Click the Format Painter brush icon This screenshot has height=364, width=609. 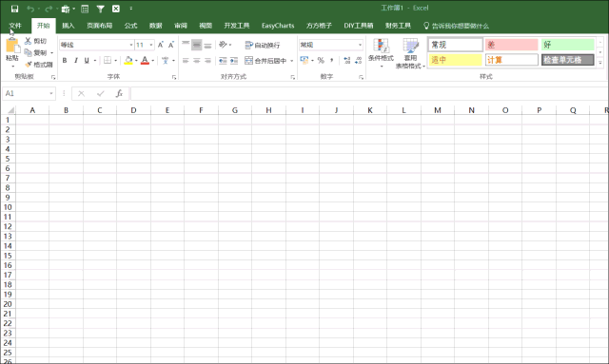click(28, 65)
